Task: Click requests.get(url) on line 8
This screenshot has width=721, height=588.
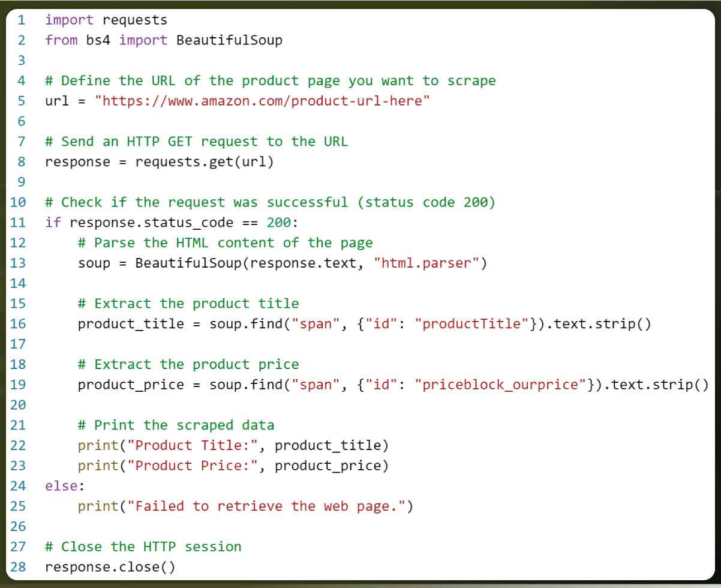Action: click(205, 162)
